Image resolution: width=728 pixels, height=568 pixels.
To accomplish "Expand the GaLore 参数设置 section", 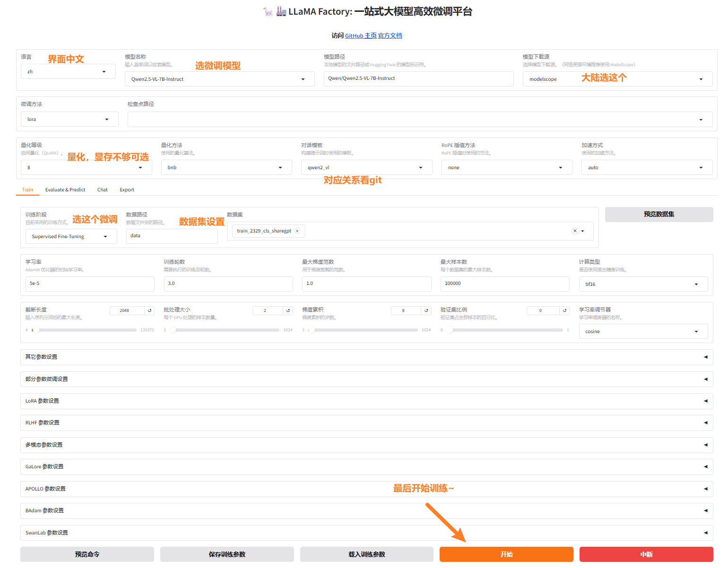I will point(367,467).
